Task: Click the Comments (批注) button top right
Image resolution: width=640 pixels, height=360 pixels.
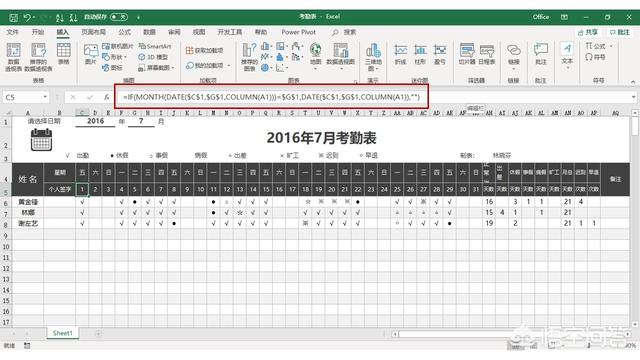Action: pyautogui.click(x=620, y=32)
